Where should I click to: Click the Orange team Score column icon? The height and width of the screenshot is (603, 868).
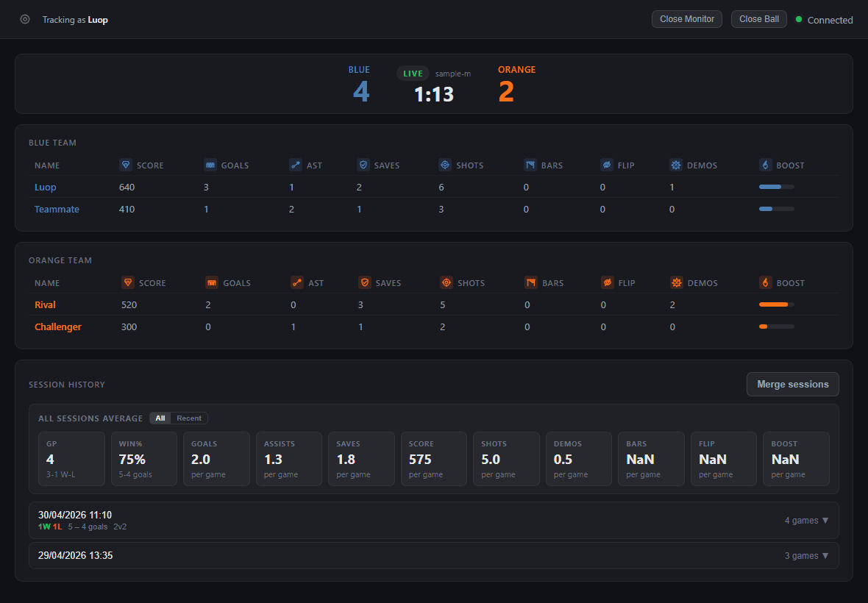128,282
